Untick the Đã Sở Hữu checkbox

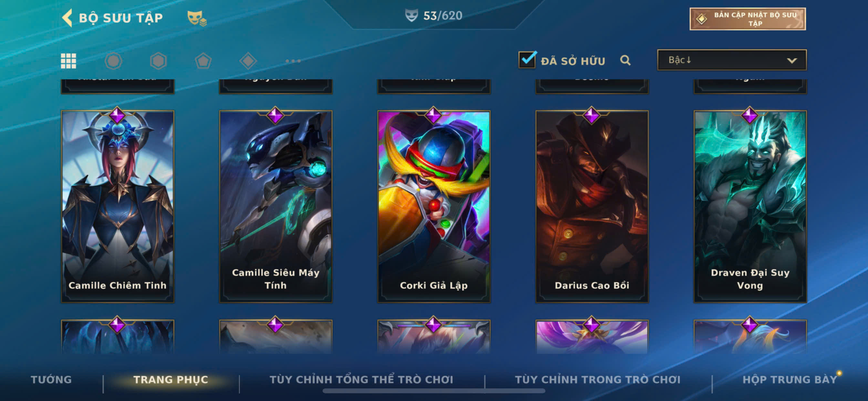[x=527, y=60]
